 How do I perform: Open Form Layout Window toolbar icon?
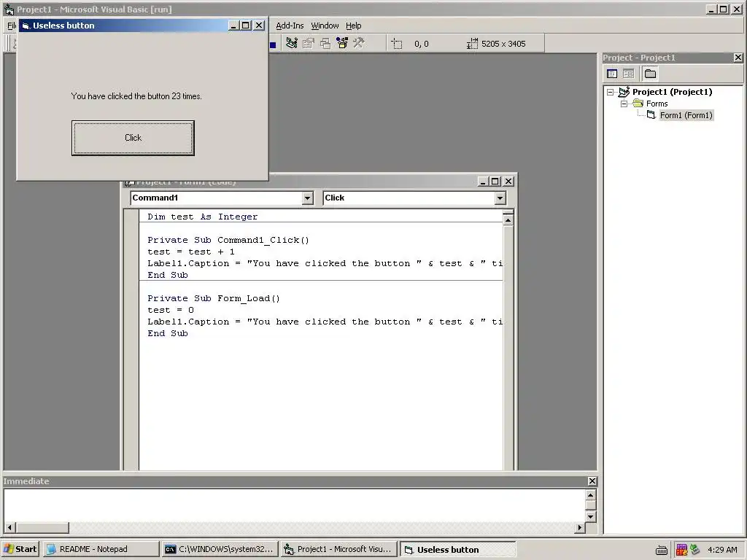(x=325, y=43)
